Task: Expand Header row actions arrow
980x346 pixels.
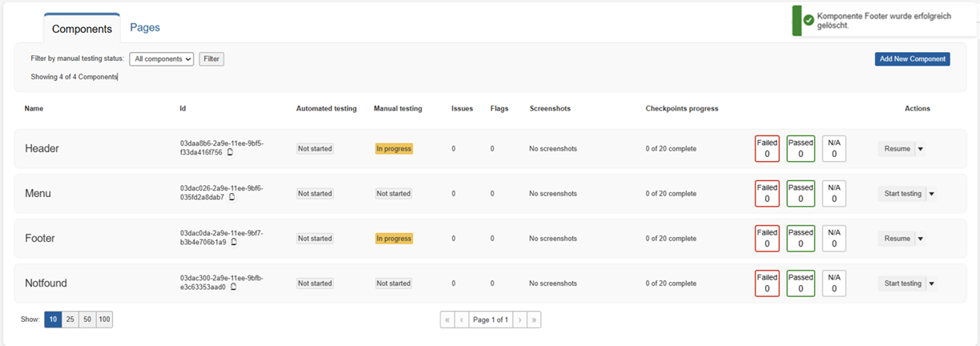Action: (920, 149)
